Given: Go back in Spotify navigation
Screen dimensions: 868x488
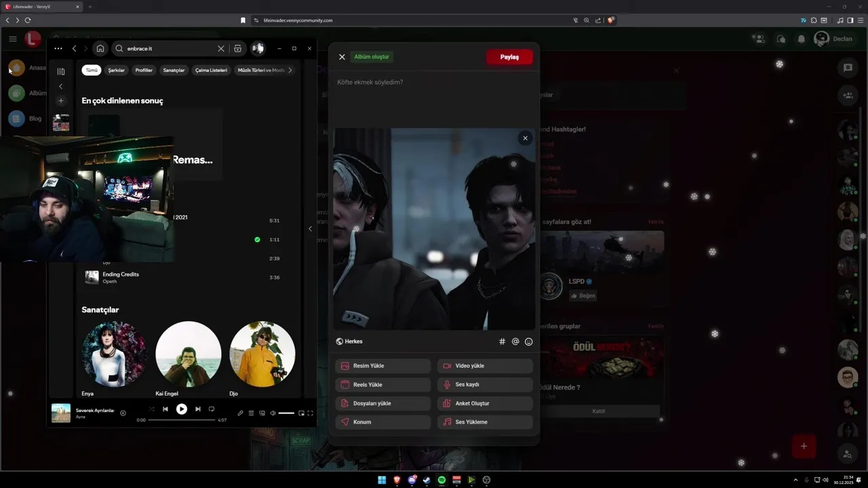Looking at the screenshot, I should pyautogui.click(x=75, y=48).
